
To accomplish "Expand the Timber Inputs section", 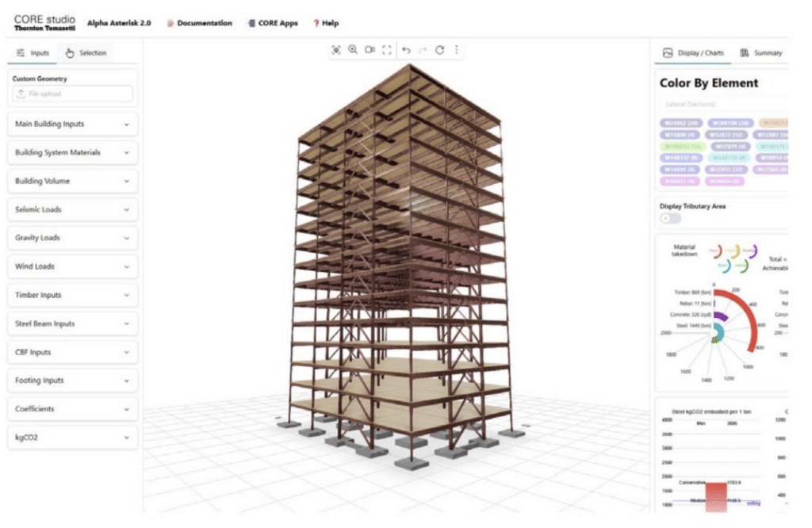I will [72, 296].
